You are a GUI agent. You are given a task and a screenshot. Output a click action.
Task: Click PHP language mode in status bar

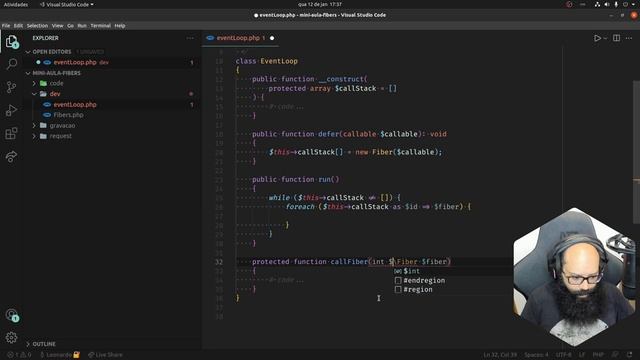click(598, 355)
